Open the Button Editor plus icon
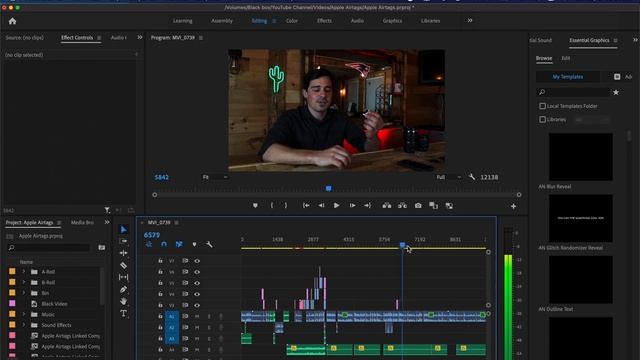 (x=513, y=207)
